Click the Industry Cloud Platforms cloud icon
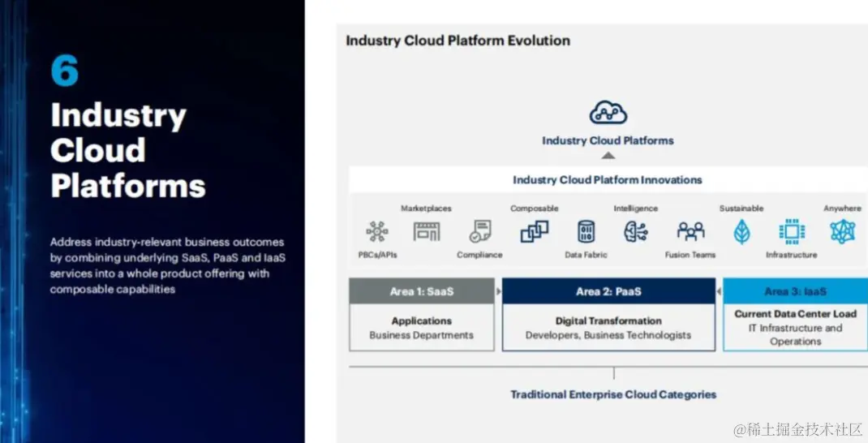This screenshot has width=868, height=443. (608, 113)
